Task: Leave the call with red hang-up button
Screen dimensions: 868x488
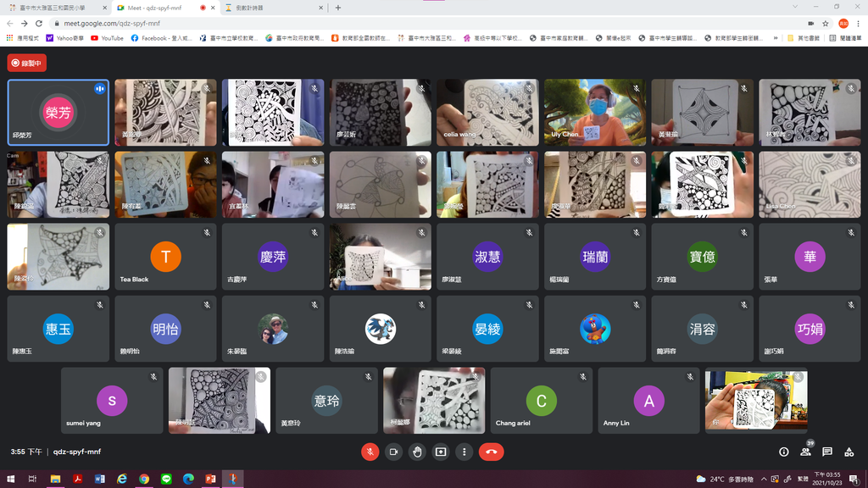Action: [x=491, y=452]
